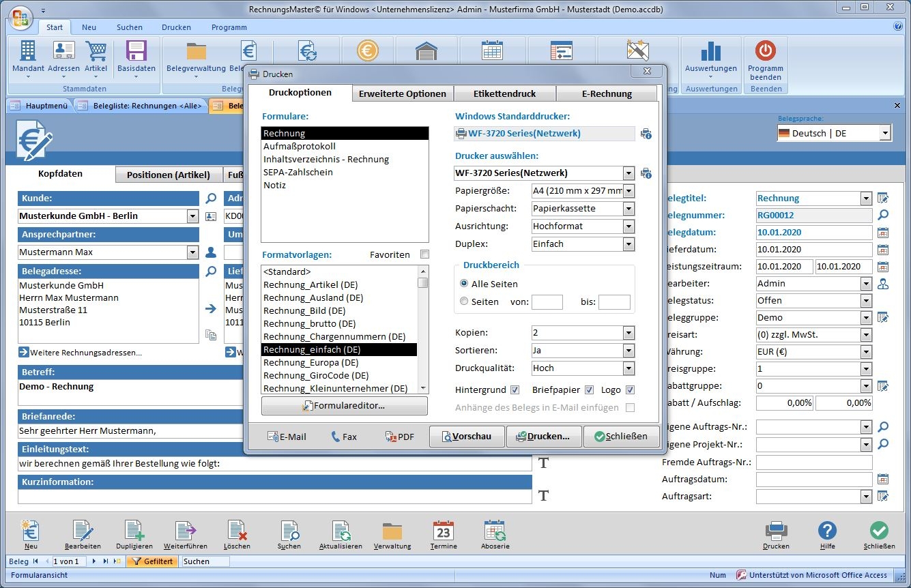This screenshot has height=588, width=911.
Task: Select the Alle Seiten radio button
Action: click(x=464, y=284)
